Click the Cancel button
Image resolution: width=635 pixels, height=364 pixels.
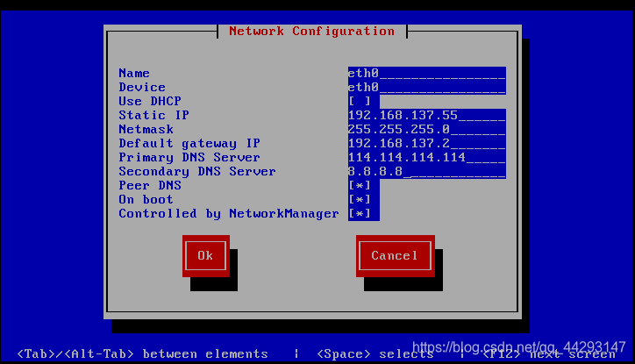tap(396, 256)
